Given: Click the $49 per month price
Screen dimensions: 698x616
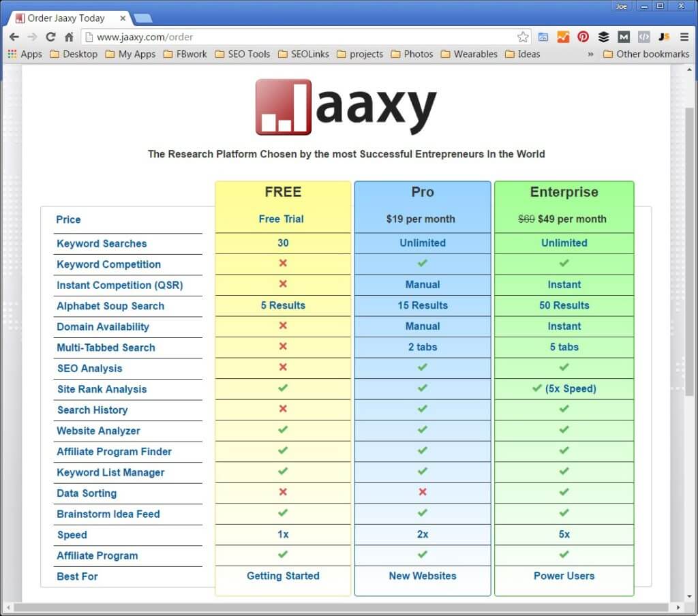Looking at the screenshot, I should click(572, 219).
